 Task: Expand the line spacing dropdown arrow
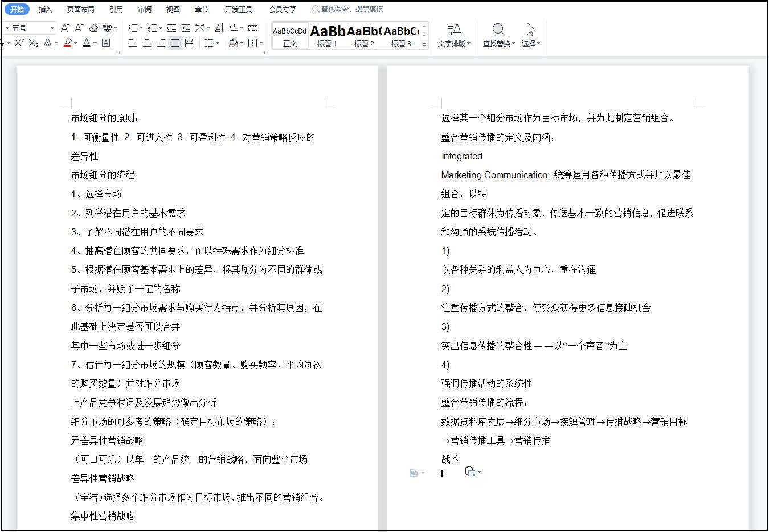[x=217, y=43]
